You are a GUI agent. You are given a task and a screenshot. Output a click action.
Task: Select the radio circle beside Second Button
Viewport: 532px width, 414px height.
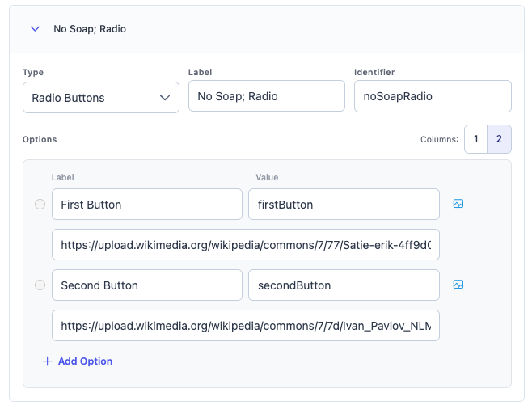[40, 285]
